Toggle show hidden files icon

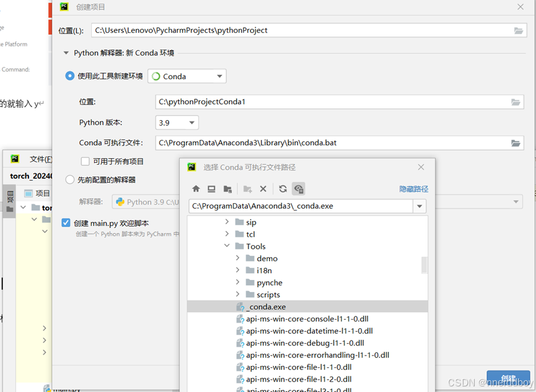[x=299, y=189]
